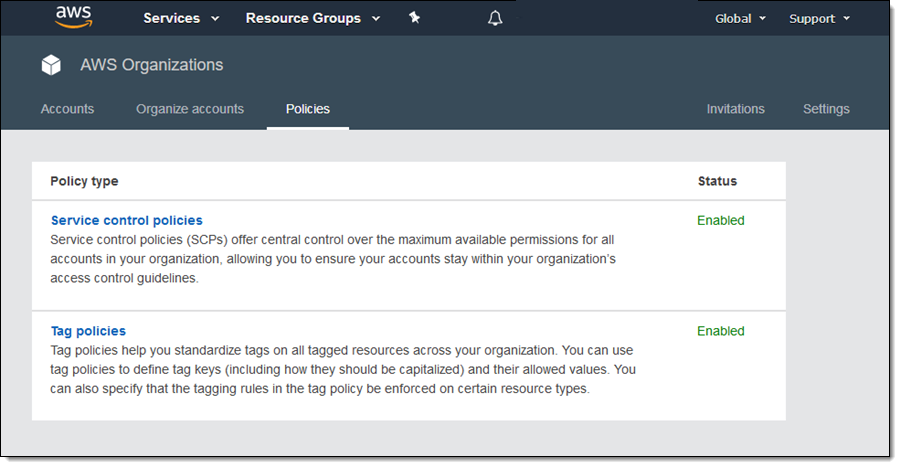Open the Tag policies link
Screen dimensions: 900x467
(88, 331)
